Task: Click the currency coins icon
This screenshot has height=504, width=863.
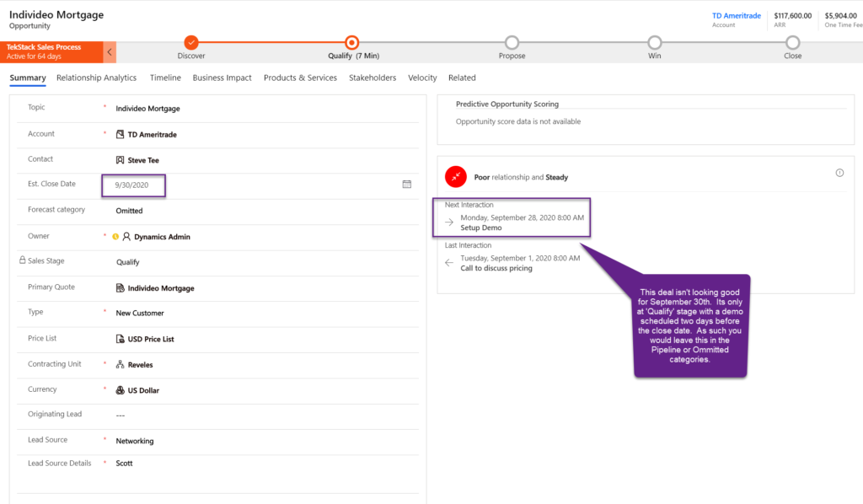Action: 120,390
